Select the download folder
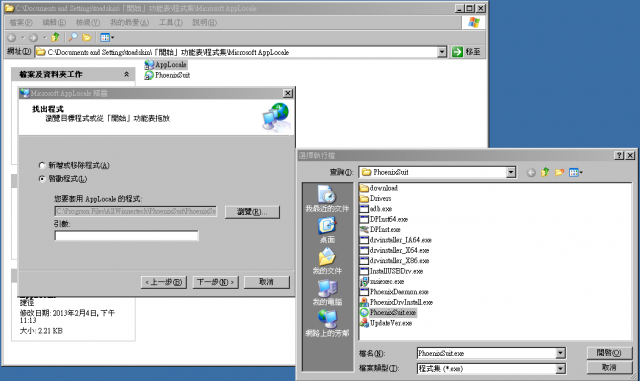The height and width of the screenshot is (381, 640). click(x=379, y=188)
